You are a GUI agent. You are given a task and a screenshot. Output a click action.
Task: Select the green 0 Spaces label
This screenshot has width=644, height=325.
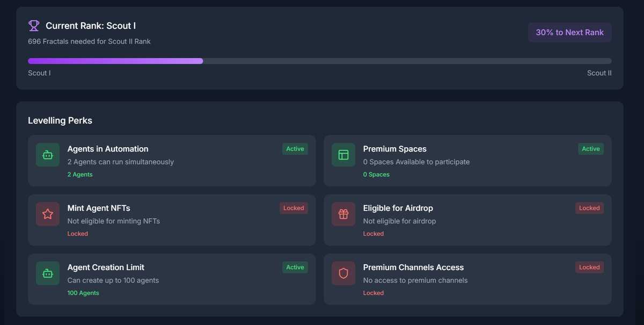coord(376,175)
